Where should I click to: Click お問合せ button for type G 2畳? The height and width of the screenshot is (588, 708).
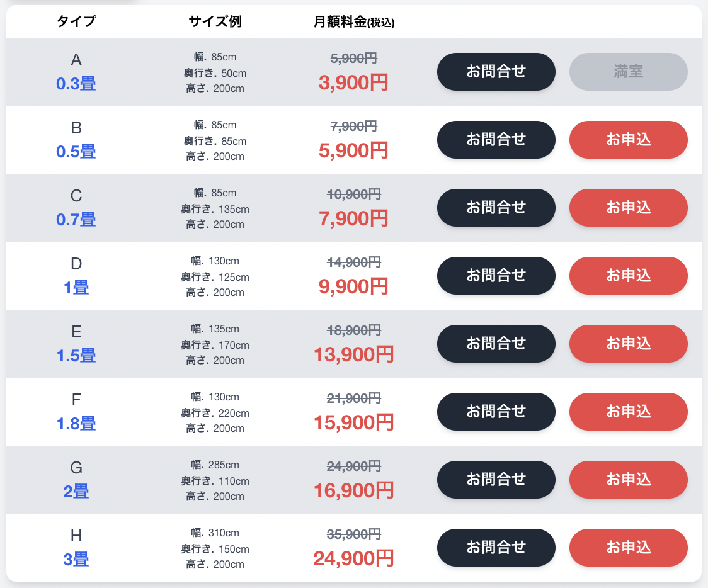click(x=496, y=480)
